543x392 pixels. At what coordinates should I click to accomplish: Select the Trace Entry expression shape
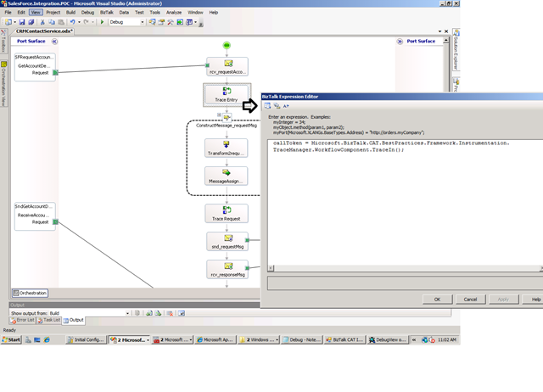[x=227, y=94]
